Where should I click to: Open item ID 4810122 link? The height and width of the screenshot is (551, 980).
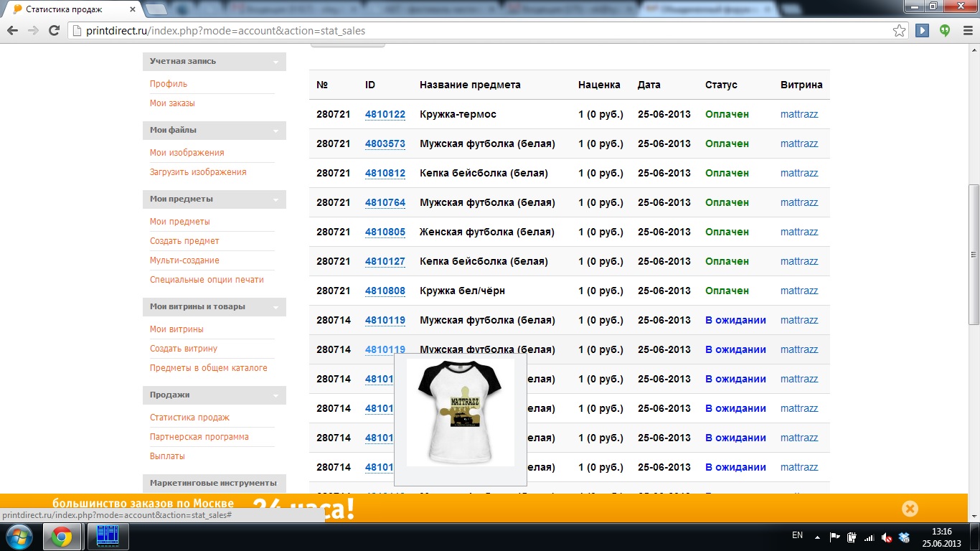pyautogui.click(x=385, y=115)
